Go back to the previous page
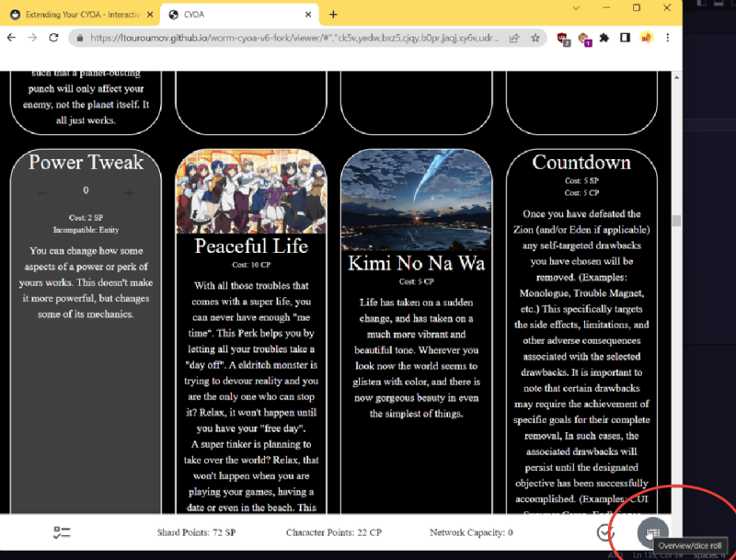Screen dimensions: 736x560 (12, 38)
